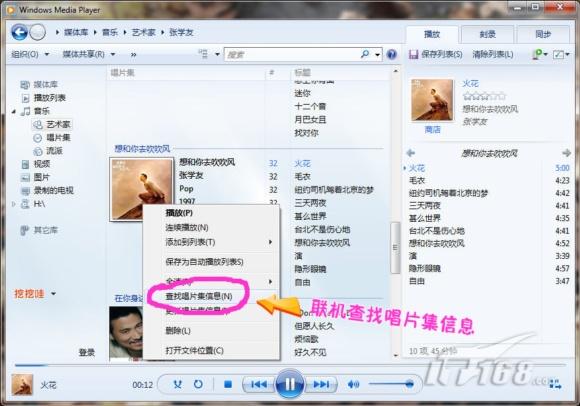Click 清除列表(L) button
Viewport: 580px width, 406px height.
(x=493, y=55)
